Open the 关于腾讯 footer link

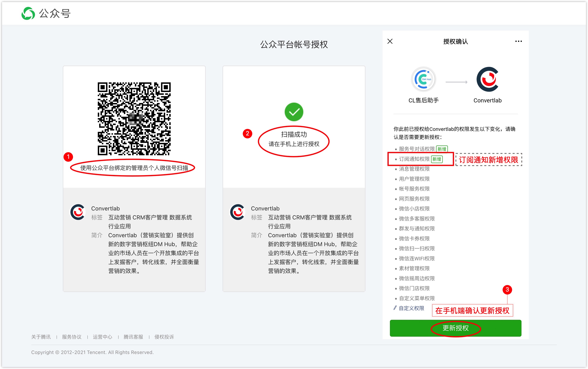tap(41, 337)
